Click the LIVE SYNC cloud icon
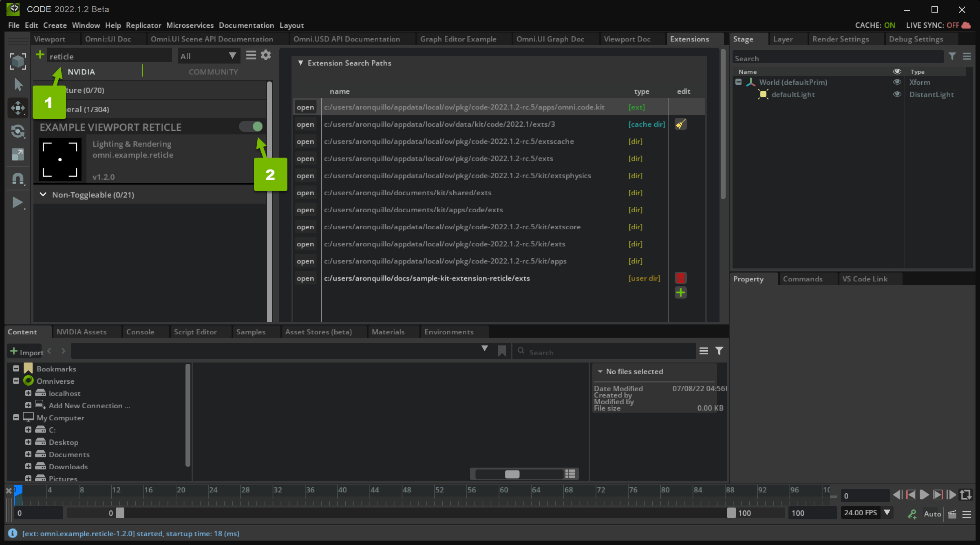The image size is (980, 545). tap(966, 25)
